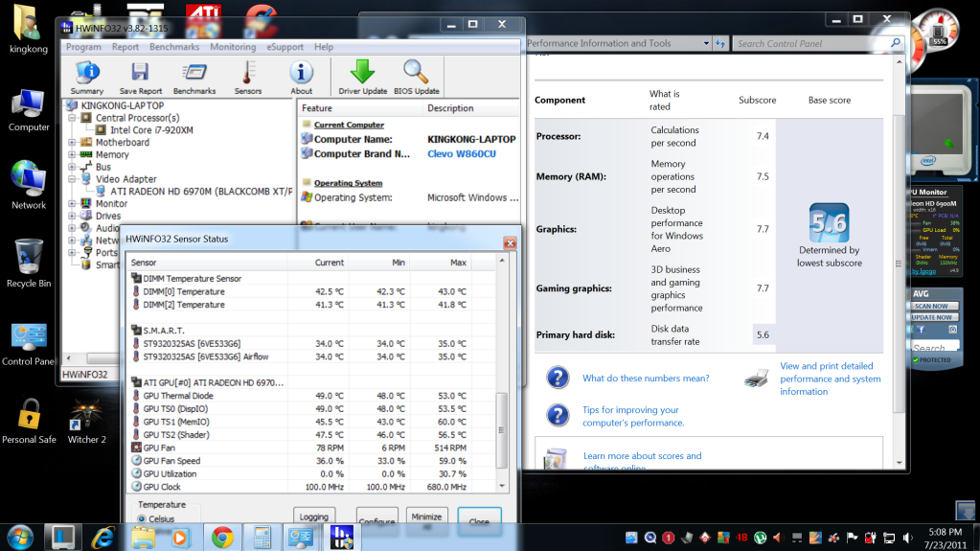Screen dimensions: 980x551
Task: Open the Personal Safe desktop icon
Action: (29, 421)
